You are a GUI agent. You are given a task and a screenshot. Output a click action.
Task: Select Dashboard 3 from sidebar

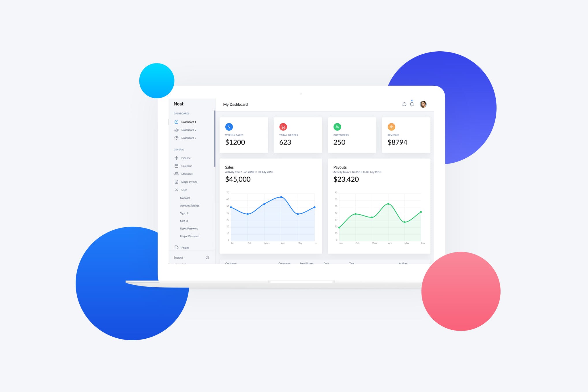click(189, 137)
